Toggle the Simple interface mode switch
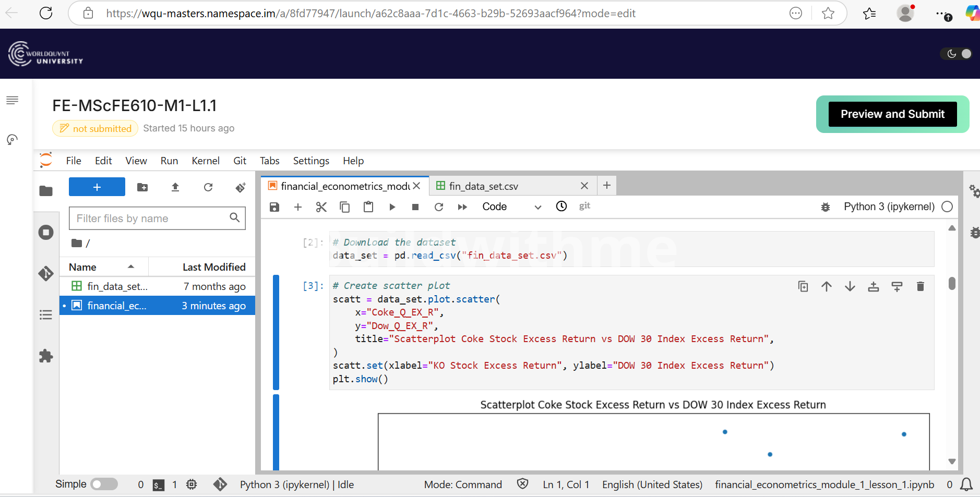Viewport: 980px width, 497px height. (x=104, y=484)
